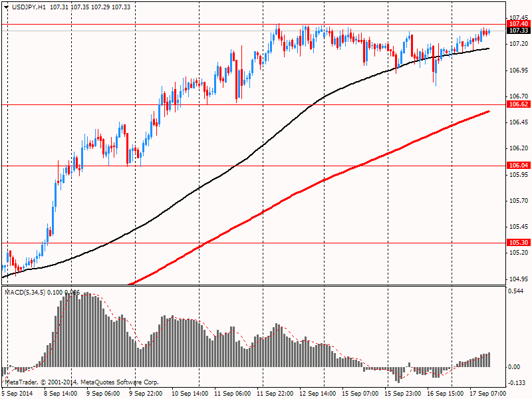Viewport: 532px width, 399px height.
Task: Click the -0.133 MACD scale value
Action: coord(517,383)
